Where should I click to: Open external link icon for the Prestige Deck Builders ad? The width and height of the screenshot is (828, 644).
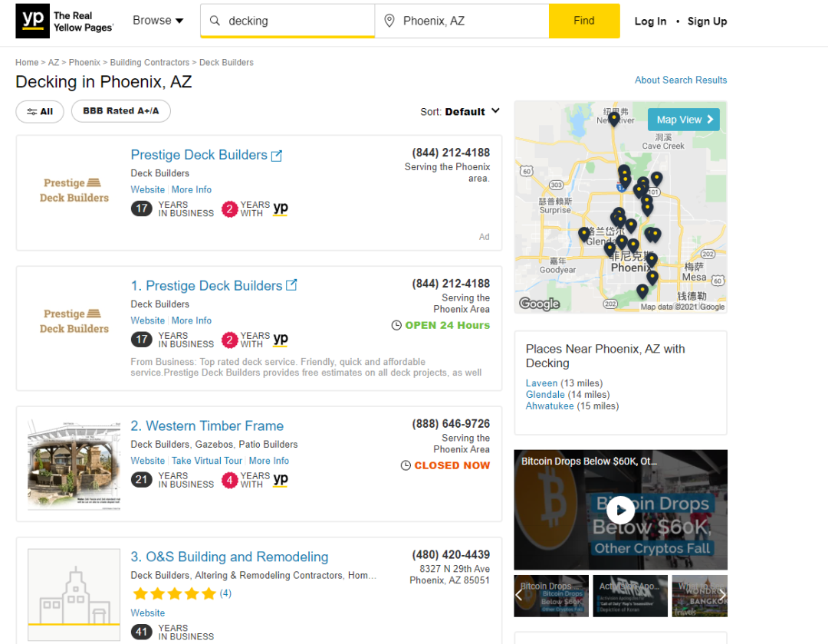coord(277,156)
